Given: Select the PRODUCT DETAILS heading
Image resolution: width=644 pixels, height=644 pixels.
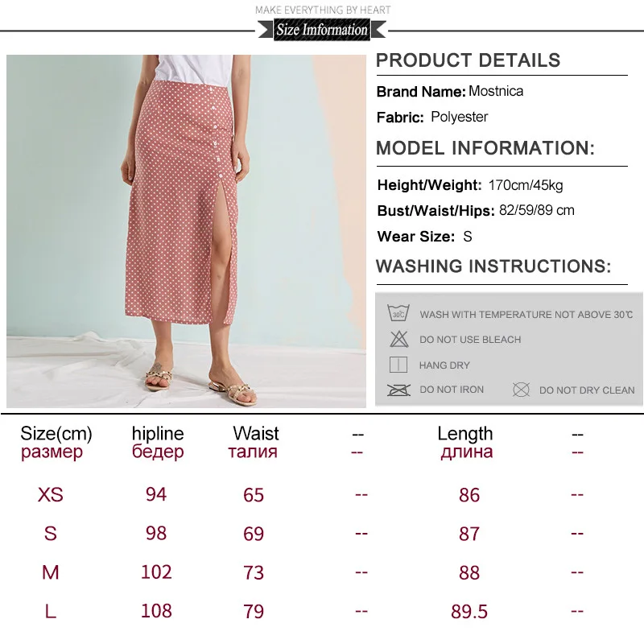Looking at the screenshot, I should (x=468, y=60).
